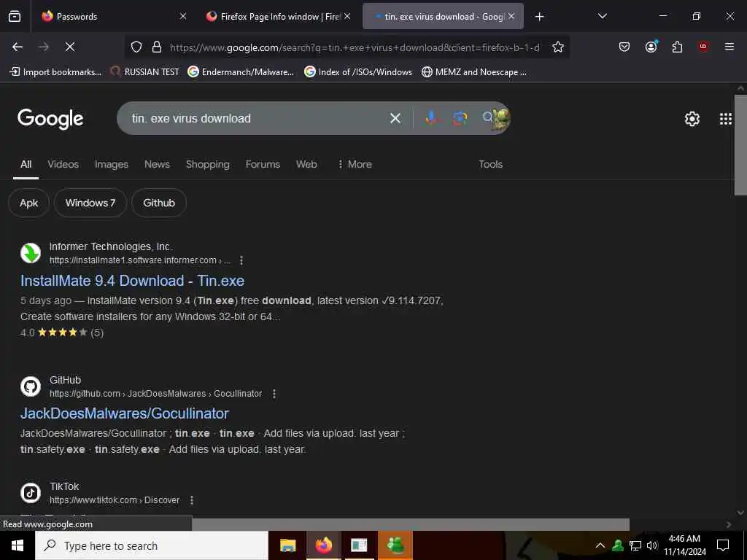The width and height of the screenshot is (747, 560).
Task: Click Firefox icon in taskbar
Action: click(323, 545)
